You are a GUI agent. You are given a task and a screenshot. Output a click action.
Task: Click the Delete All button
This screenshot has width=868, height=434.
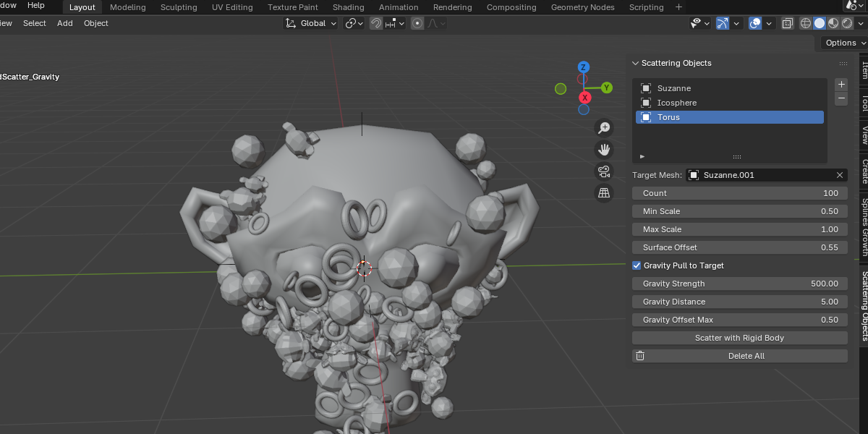coord(740,356)
